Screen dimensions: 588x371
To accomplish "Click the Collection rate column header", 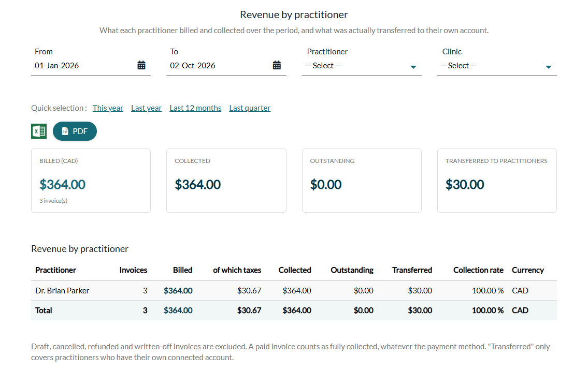I will 478,270.
